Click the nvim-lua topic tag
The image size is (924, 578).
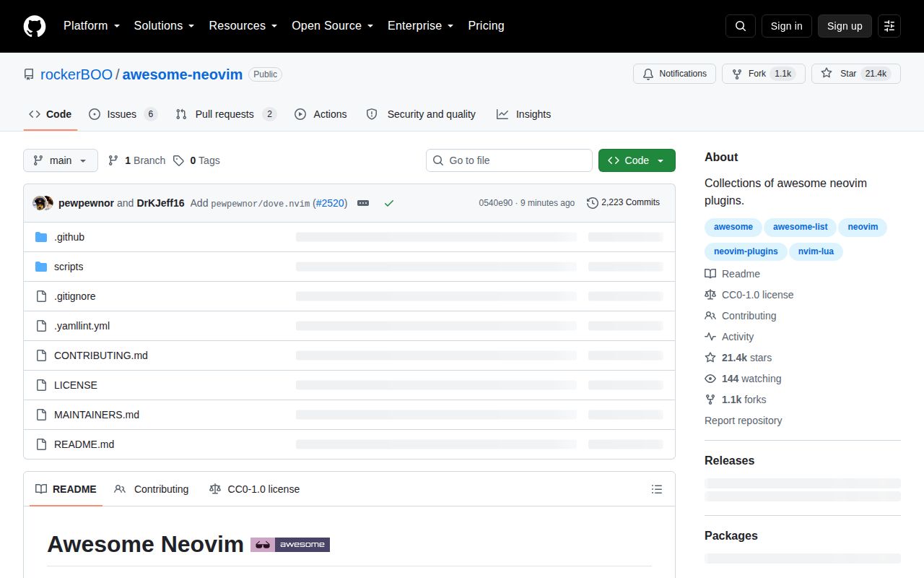(816, 251)
